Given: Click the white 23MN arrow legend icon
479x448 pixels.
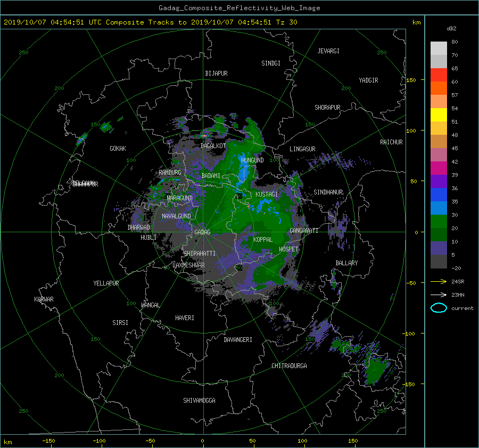Looking at the screenshot, I should (x=439, y=295).
